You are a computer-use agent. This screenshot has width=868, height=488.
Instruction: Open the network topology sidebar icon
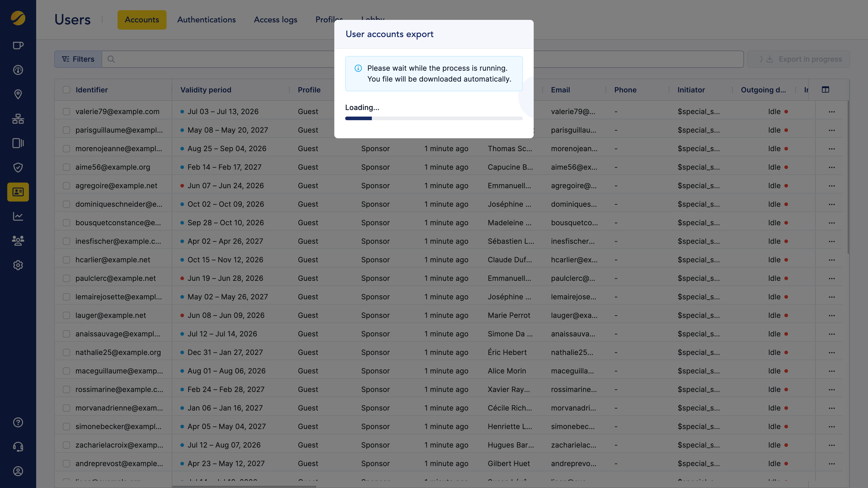click(x=18, y=119)
